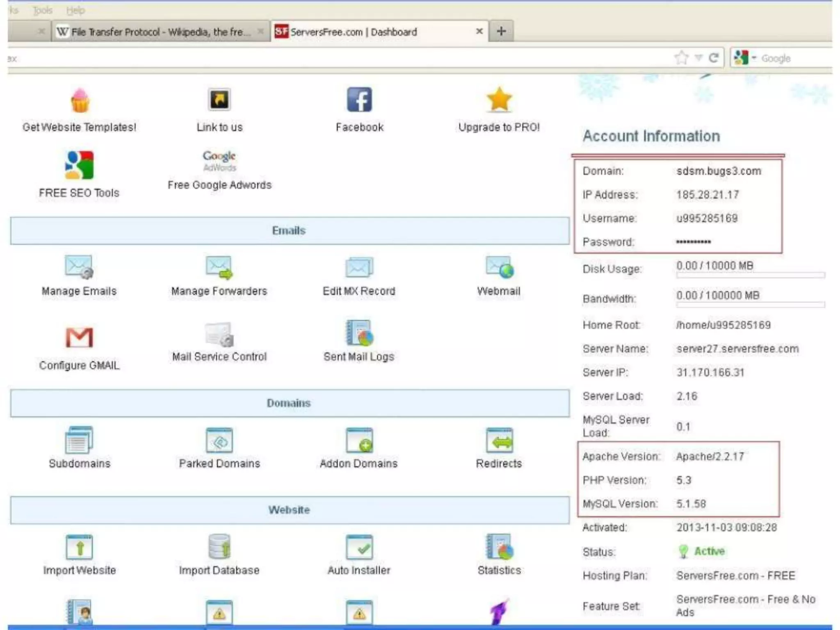The width and height of the screenshot is (840, 630).
Task: Switch to the Wikipedia File Transfer Protocol tab
Action: (156, 32)
